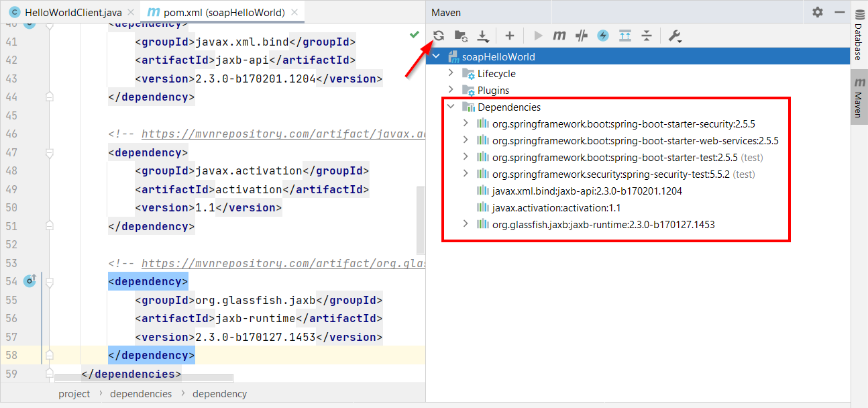Select javax.activation:activation:1.1 dependency

(x=556, y=207)
